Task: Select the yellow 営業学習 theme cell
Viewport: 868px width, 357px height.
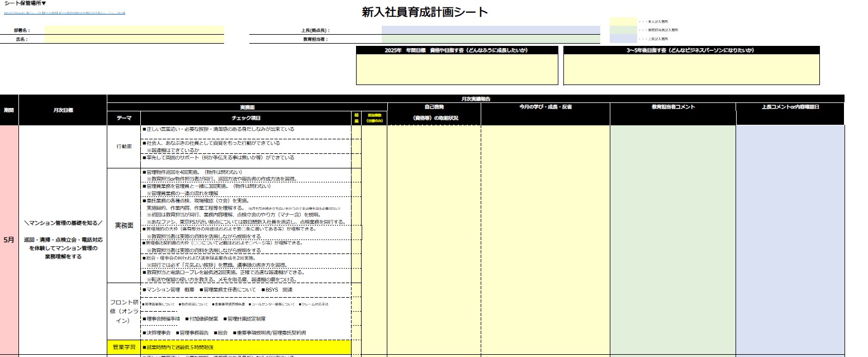Action: [x=124, y=347]
